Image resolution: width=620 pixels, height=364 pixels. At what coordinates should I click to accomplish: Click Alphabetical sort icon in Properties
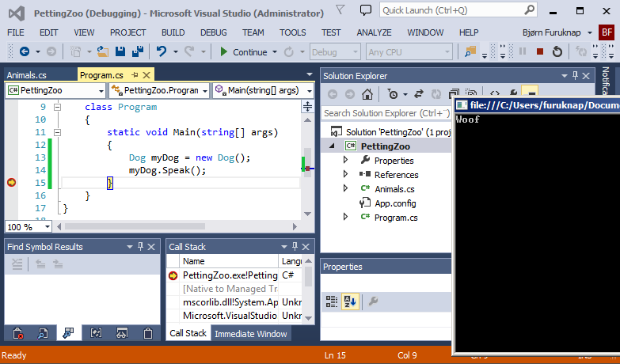[x=350, y=301]
